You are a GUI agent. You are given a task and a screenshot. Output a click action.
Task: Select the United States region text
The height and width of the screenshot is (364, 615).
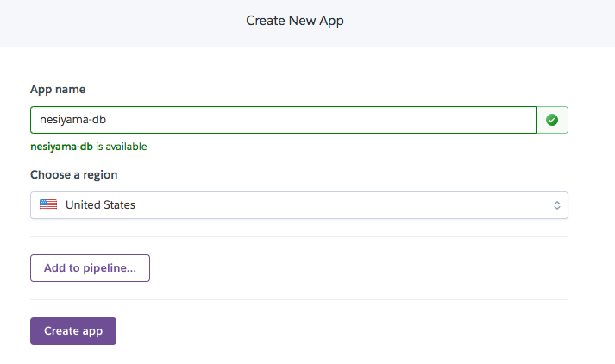coord(100,205)
